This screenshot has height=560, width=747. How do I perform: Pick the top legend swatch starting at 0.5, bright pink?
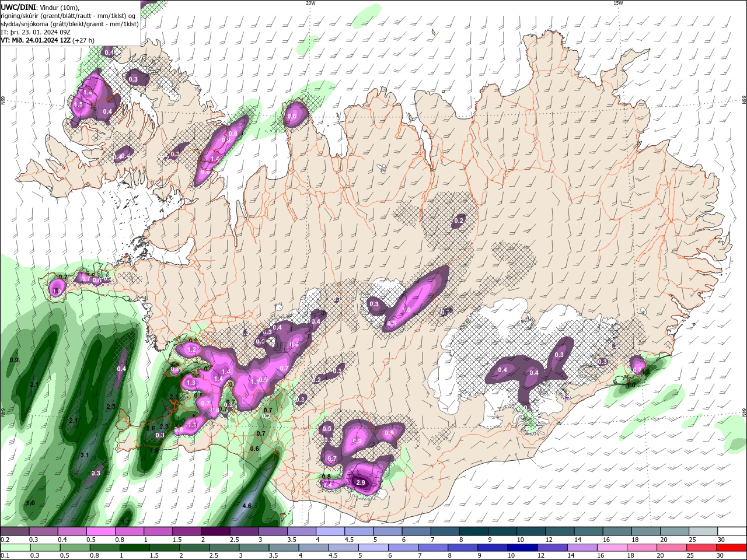(x=100, y=531)
